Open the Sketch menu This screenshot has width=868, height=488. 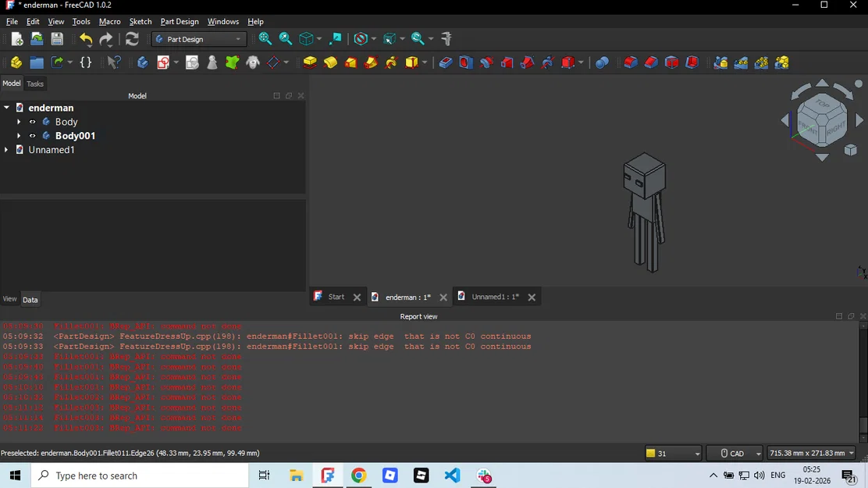point(140,22)
